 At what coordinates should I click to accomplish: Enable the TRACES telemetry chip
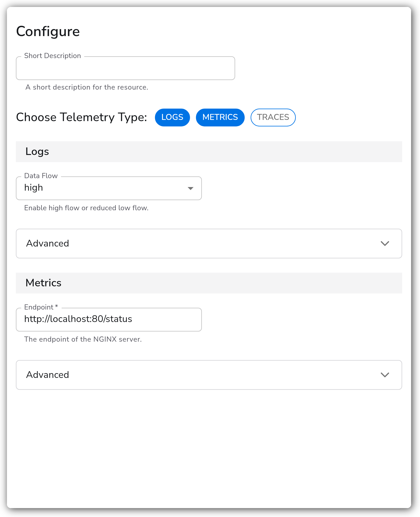click(273, 117)
